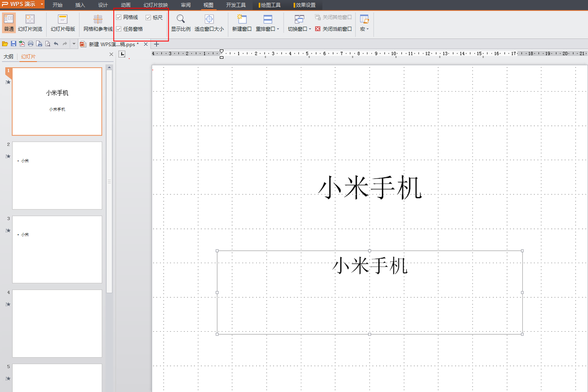Viewport: 588px width, 392px height.
Task: Select slide 2 thumbnail
Action: [x=57, y=175]
